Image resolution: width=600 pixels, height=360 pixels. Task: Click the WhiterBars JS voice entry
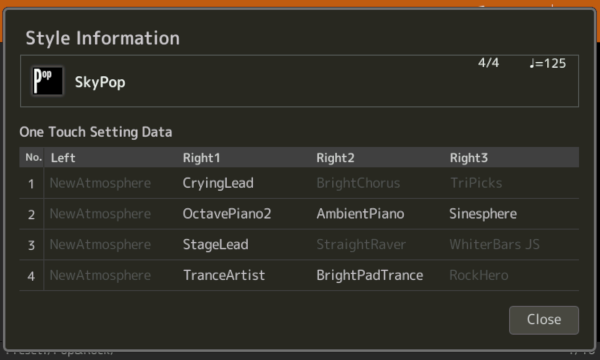494,244
